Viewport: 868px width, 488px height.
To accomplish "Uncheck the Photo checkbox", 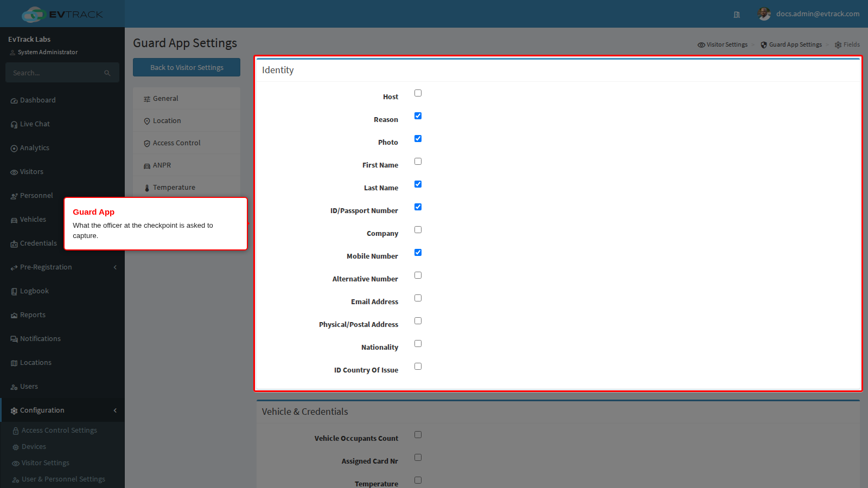I will pos(418,139).
